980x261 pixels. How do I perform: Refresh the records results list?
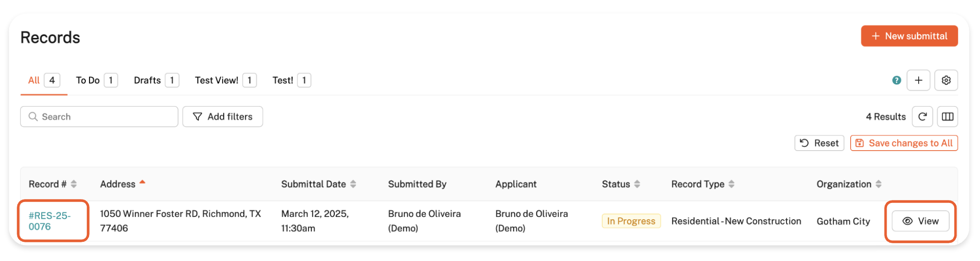[922, 117]
